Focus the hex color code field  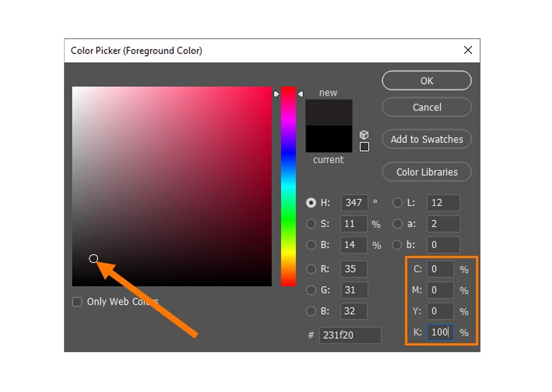coord(350,335)
